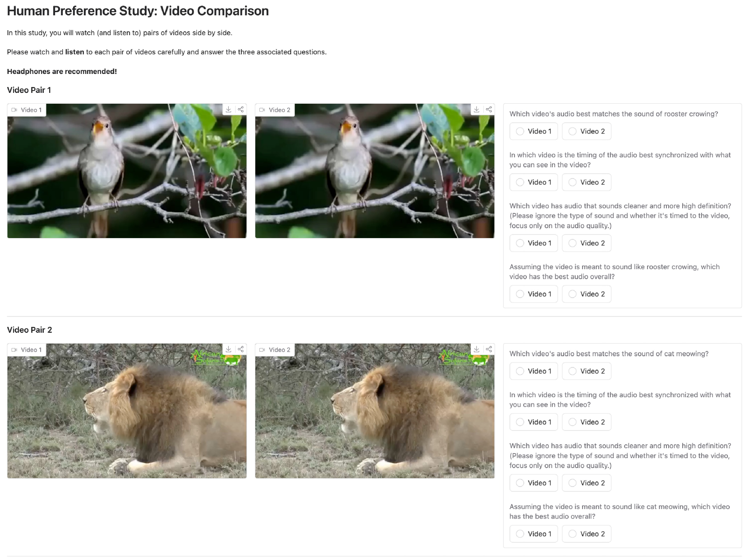This screenshot has width=749, height=560.
Task: Choose Video 2 for rooster crowing match
Action: pos(586,131)
